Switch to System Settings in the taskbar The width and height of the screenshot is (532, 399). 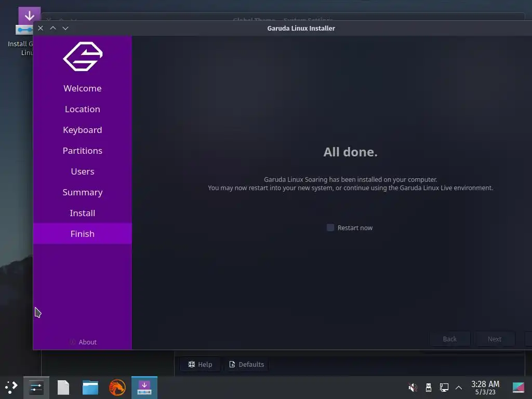36,388
